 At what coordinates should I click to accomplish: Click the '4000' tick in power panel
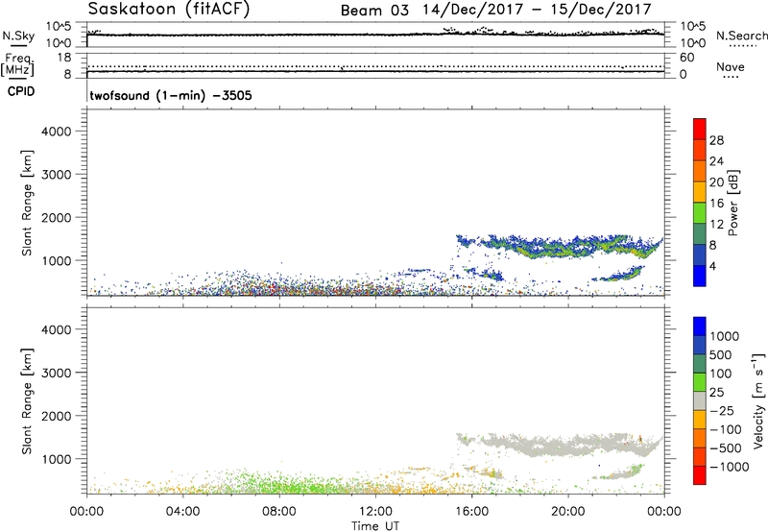(x=57, y=132)
